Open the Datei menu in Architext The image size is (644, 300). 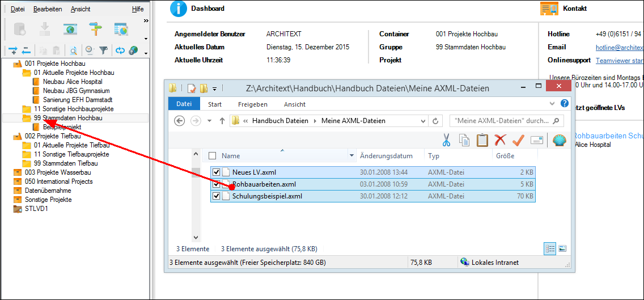pyautogui.click(x=17, y=9)
